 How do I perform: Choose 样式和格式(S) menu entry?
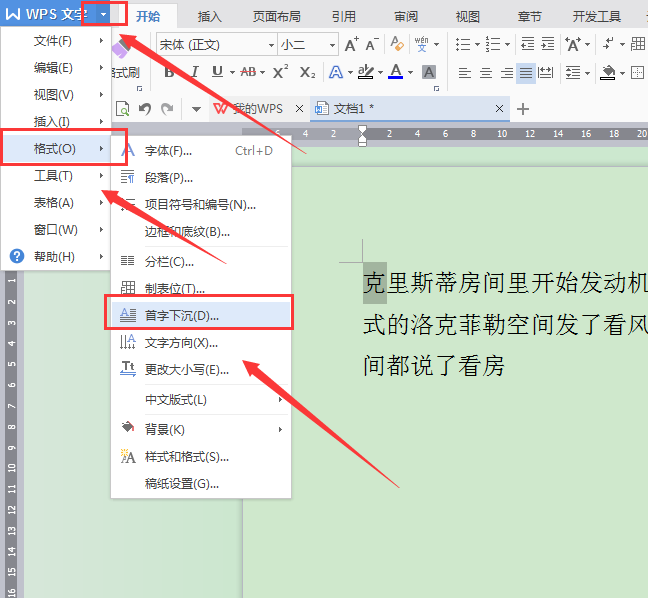(x=201, y=457)
